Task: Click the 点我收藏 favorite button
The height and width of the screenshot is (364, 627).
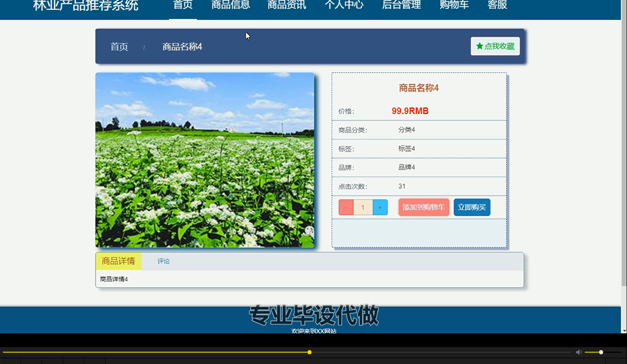Action: (495, 46)
